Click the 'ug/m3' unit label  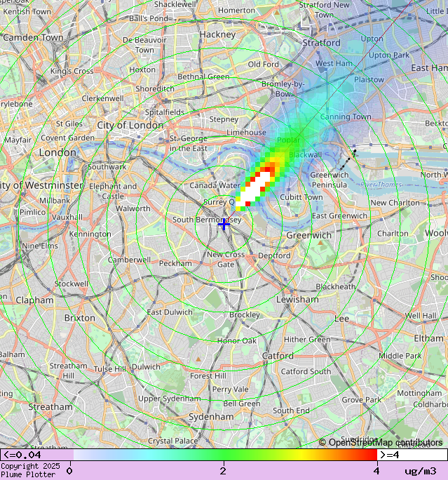[421, 471]
